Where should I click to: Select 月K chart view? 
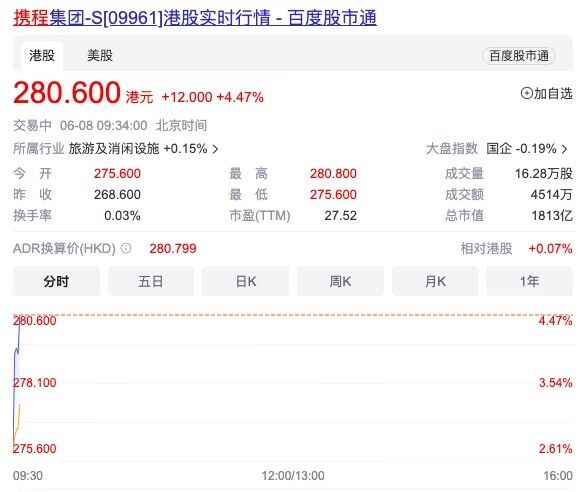[435, 281]
